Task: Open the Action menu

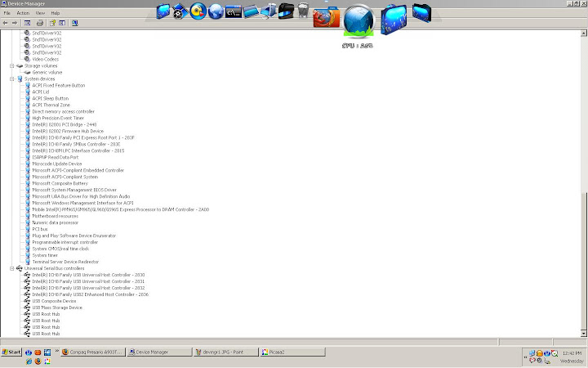Action: click(23, 13)
